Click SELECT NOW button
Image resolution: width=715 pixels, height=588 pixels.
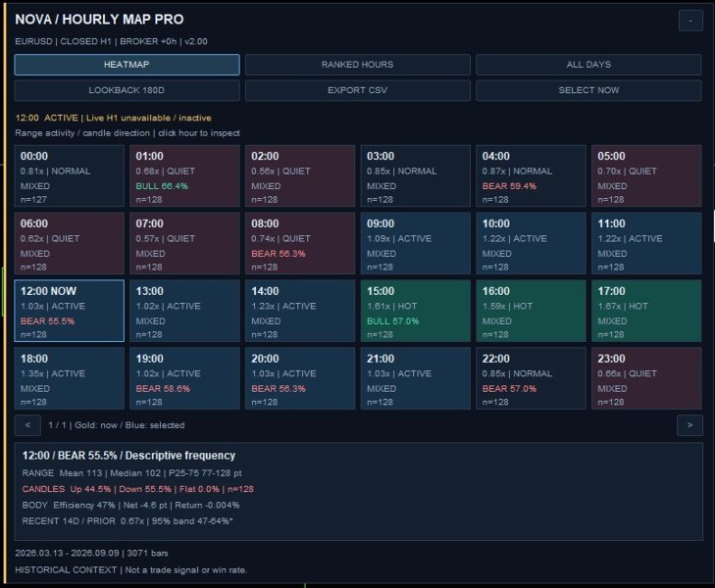pyautogui.click(x=588, y=90)
